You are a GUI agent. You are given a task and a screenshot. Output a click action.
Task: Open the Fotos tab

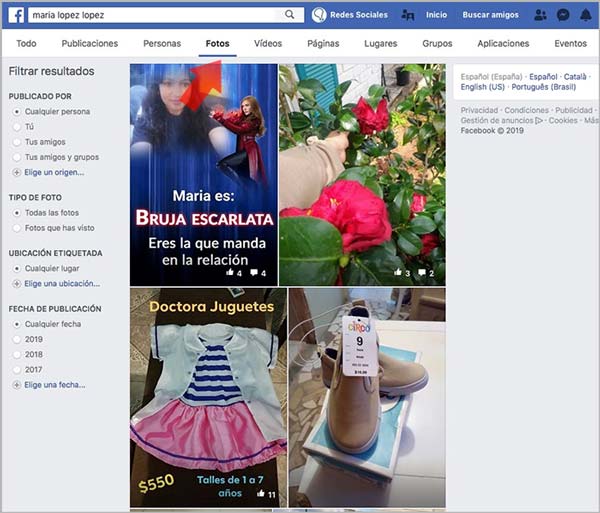[217, 44]
